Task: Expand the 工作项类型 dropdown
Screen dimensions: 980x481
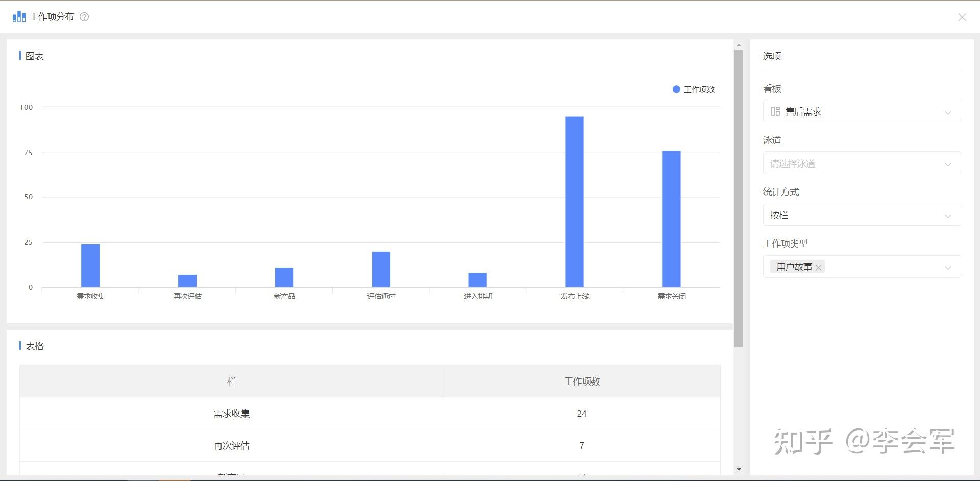Action: 862,267
